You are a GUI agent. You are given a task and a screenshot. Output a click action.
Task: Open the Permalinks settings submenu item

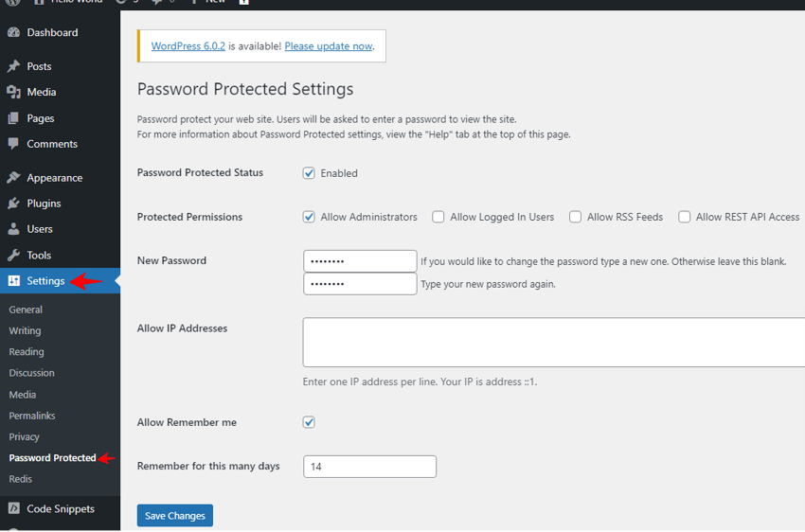pos(32,416)
